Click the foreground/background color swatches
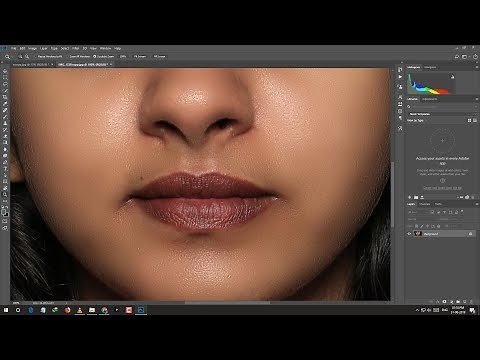The image size is (480, 360). [x=5, y=213]
